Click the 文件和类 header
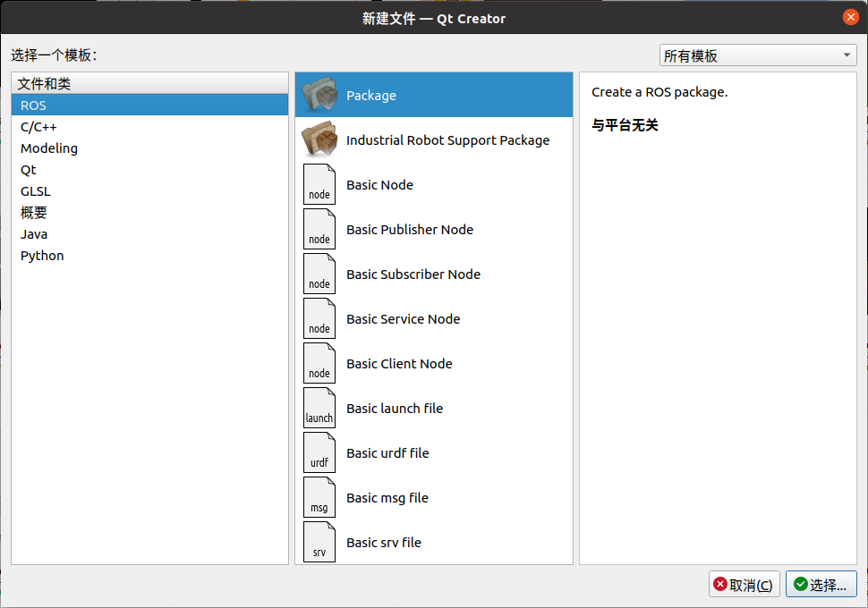868x608 pixels. pos(150,83)
